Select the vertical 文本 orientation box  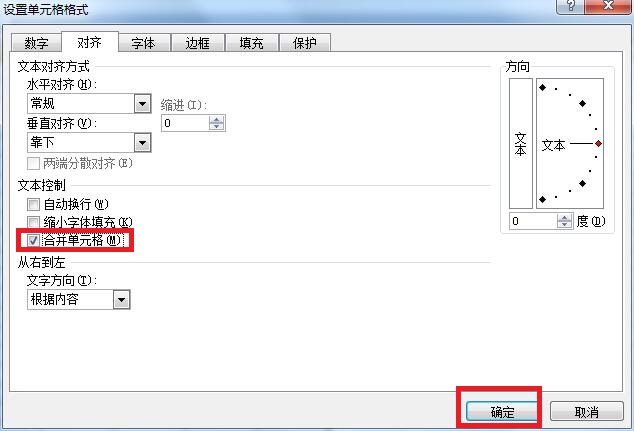(x=521, y=143)
